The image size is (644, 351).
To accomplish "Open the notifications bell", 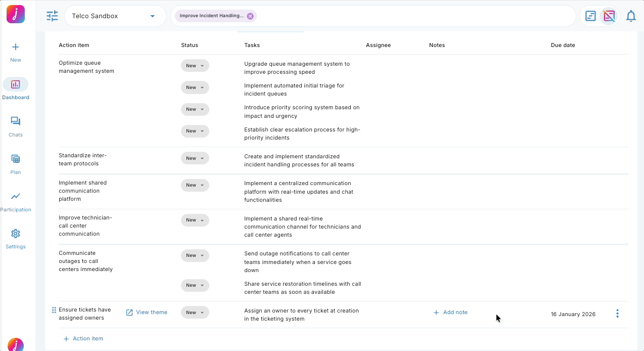I will click(x=630, y=16).
